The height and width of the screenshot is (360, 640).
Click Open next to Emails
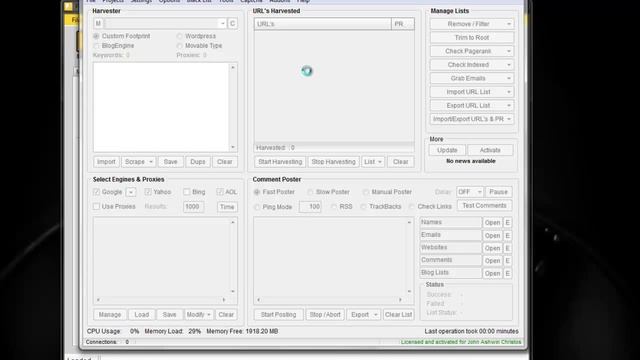tap(492, 236)
